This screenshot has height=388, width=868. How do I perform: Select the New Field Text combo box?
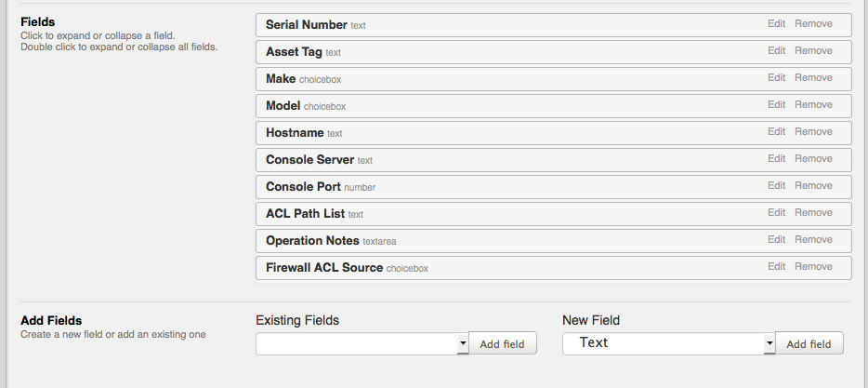(x=669, y=343)
